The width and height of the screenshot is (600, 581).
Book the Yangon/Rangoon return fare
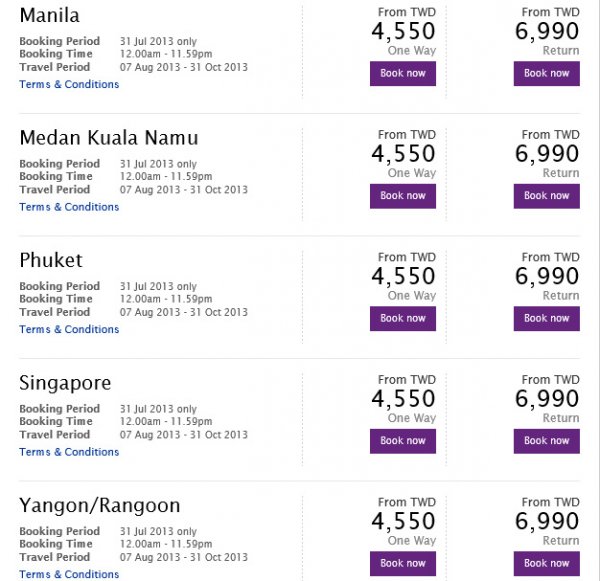pyautogui.click(x=546, y=563)
